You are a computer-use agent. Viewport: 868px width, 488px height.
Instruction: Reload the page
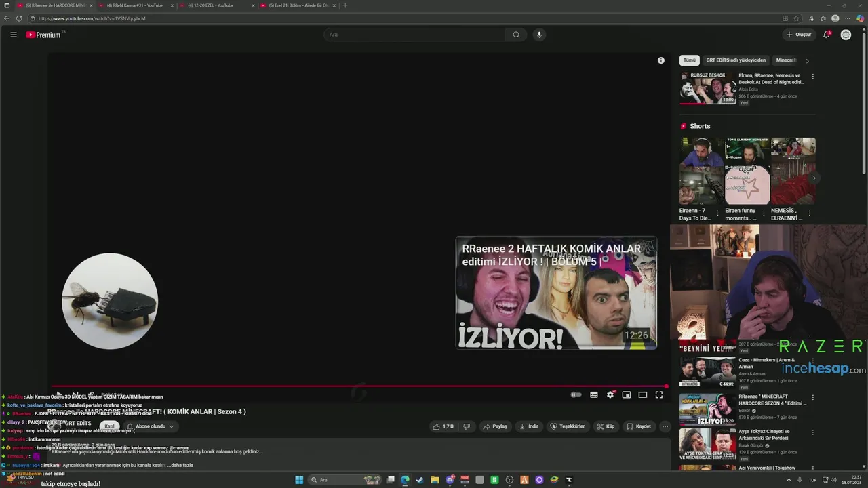19,18
